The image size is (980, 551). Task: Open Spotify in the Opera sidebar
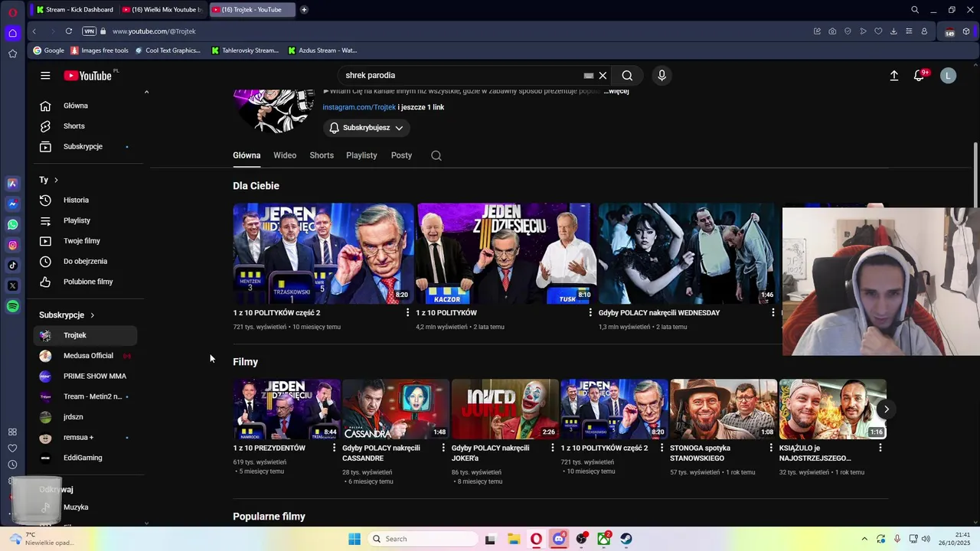click(x=12, y=306)
